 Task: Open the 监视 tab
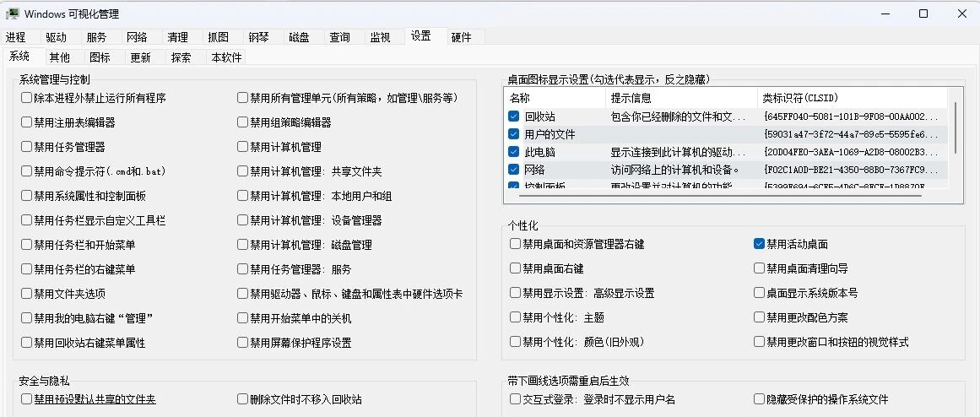click(x=380, y=37)
